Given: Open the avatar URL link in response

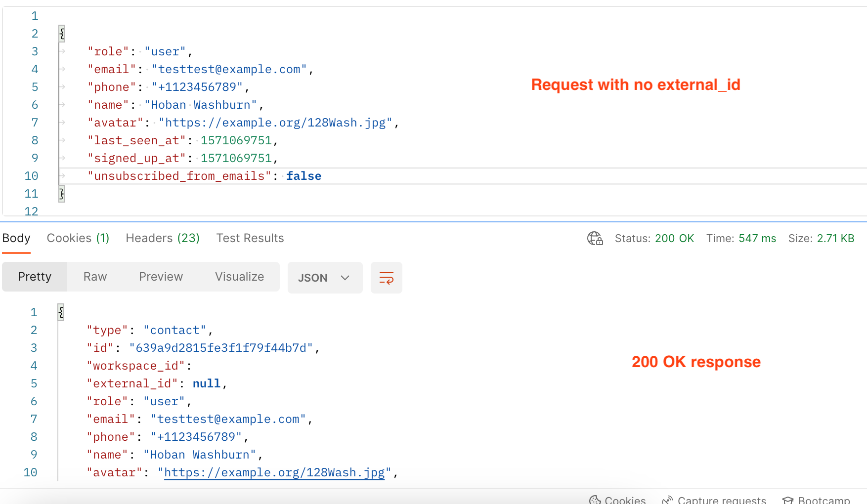Looking at the screenshot, I should click(274, 472).
